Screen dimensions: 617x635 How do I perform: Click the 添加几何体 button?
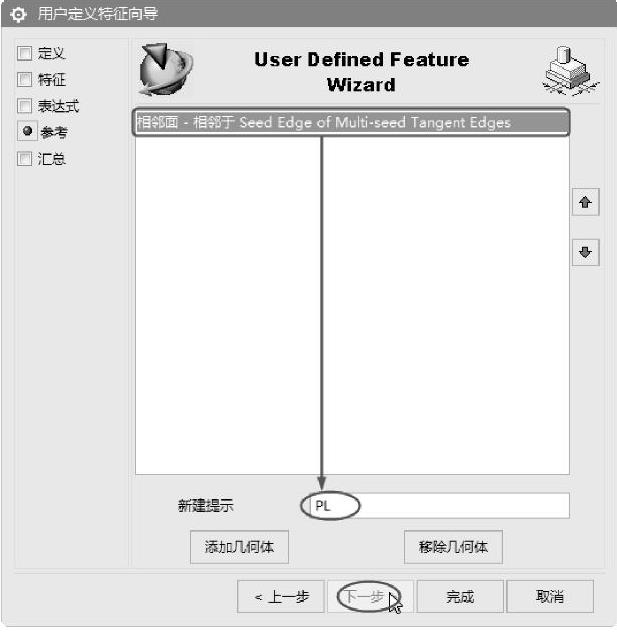[x=239, y=547]
